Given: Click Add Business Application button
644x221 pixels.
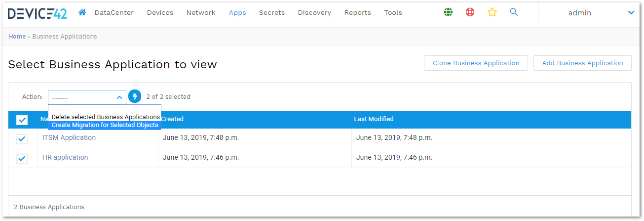Looking at the screenshot, I should tap(582, 63).
